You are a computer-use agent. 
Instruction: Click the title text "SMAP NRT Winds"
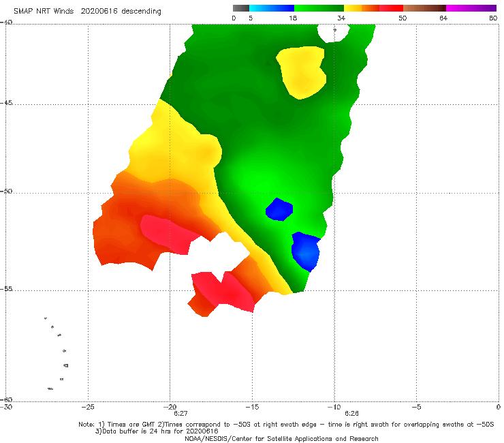pyautogui.click(x=44, y=11)
